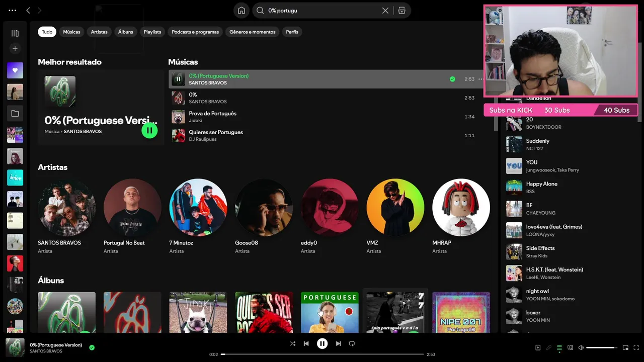
Task: Skip to the previous track
Action: coord(306,343)
